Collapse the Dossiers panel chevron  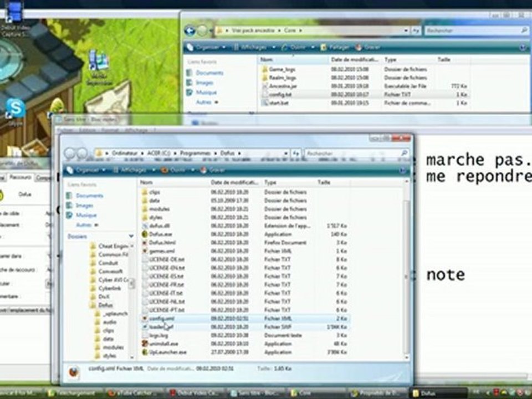[x=131, y=236]
